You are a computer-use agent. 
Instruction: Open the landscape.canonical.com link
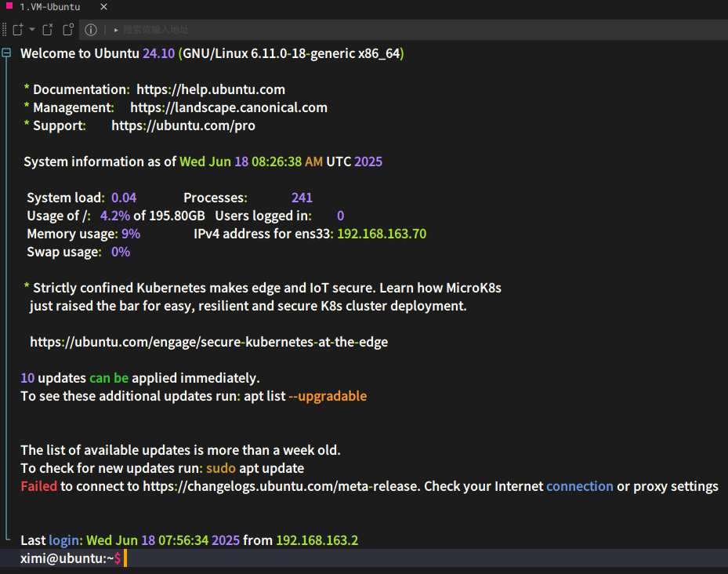click(x=229, y=107)
